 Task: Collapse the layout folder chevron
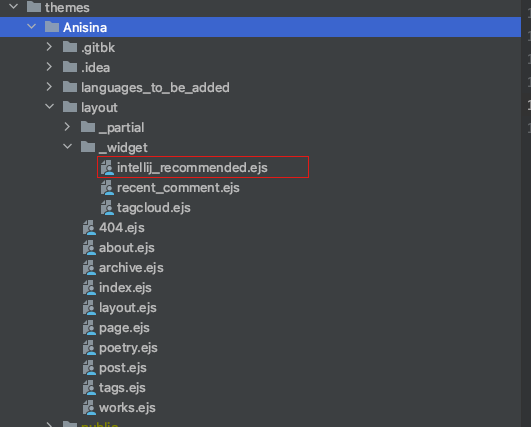coord(49,106)
